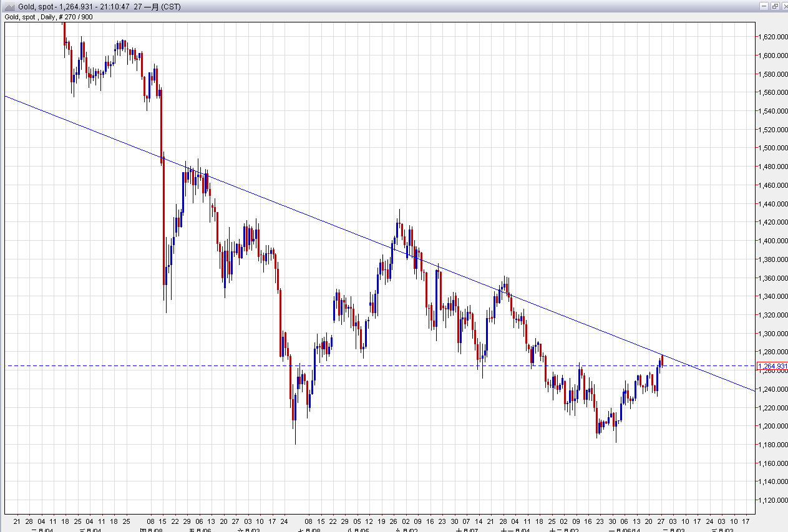Close the Gold spot chart window
This screenshot has width=788, height=532.
pos(785,6)
